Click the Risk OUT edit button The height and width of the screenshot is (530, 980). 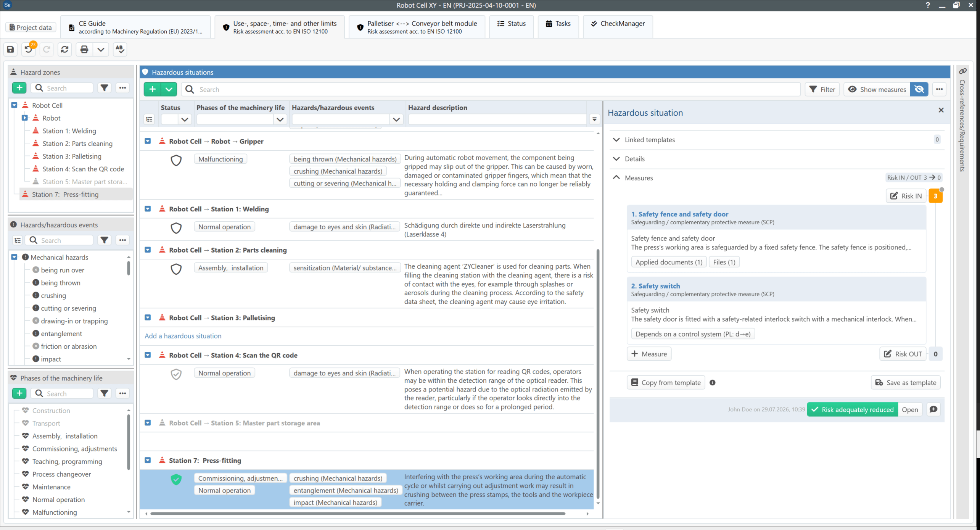[903, 354]
